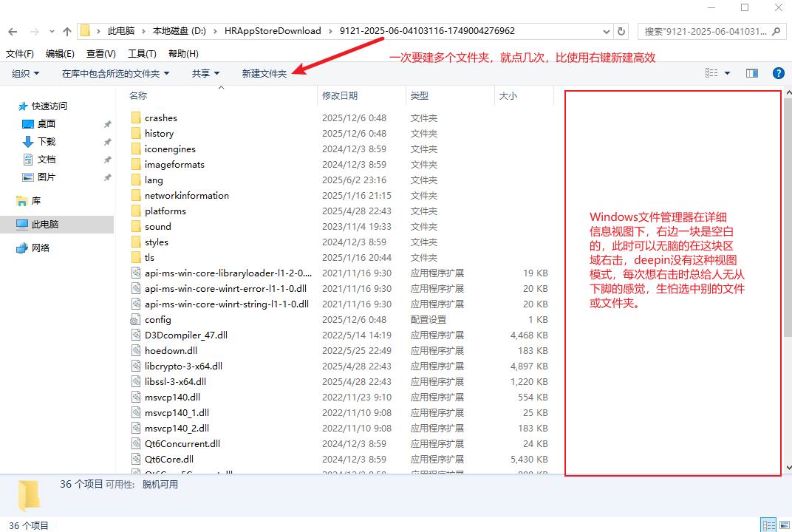Toggle the preview pane icon
This screenshot has height=532, width=792.
pos(752,73)
